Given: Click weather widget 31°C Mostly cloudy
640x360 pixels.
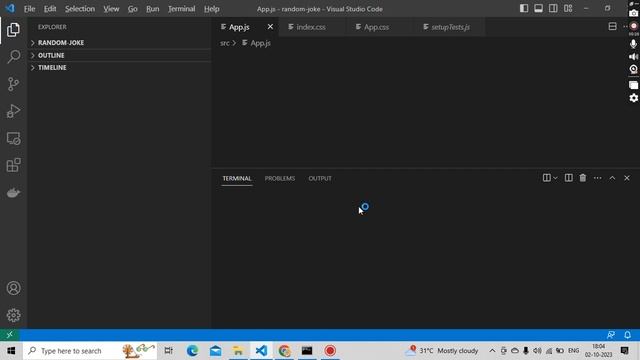Looking at the screenshot, I should tap(442, 351).
